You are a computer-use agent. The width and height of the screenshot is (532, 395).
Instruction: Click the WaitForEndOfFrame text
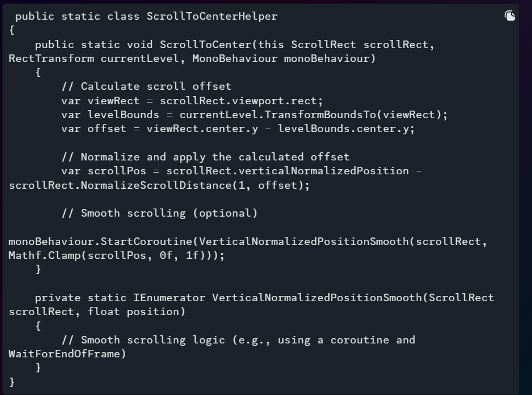pyautogui.click(x=64, y=354)
